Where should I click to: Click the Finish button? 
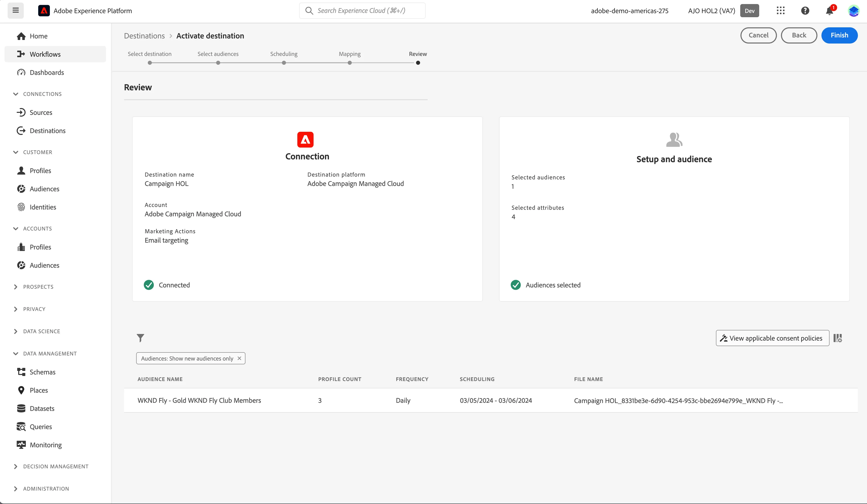pyautogui.click(x=839, y=35)
